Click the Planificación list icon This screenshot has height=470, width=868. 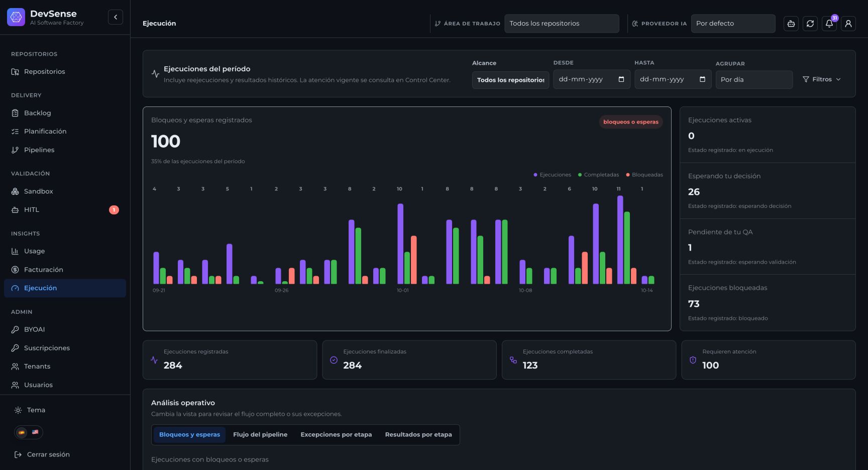click(15, 132)
